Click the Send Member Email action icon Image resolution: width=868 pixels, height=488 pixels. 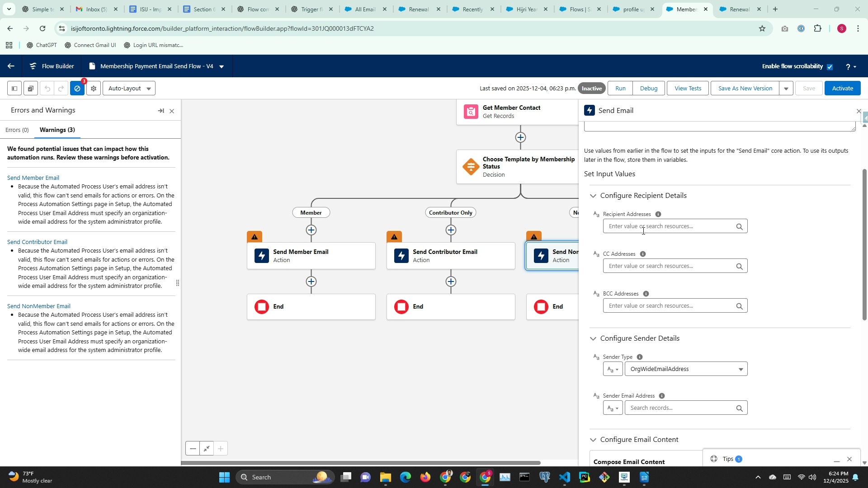coord(262,256)
